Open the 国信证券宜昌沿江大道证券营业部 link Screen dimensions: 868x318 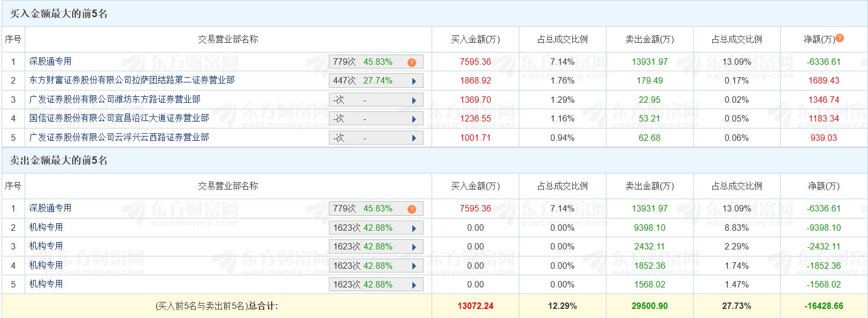coord(119,118)
